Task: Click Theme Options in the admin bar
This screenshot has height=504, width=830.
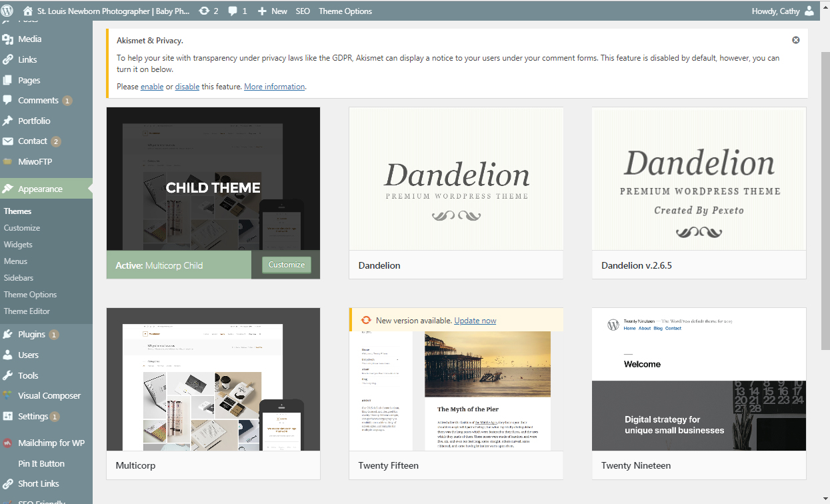Action: coord(345,11)
